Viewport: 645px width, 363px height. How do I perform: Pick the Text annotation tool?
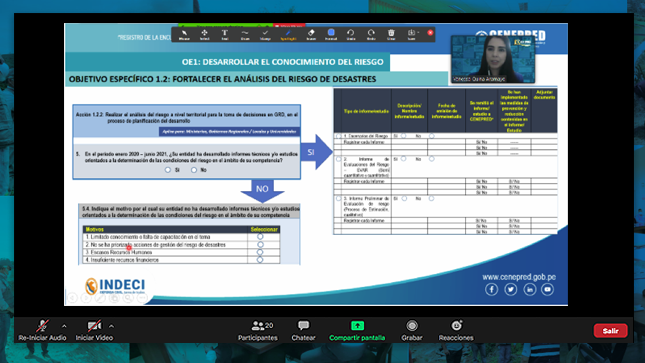(x=225, y=35)
